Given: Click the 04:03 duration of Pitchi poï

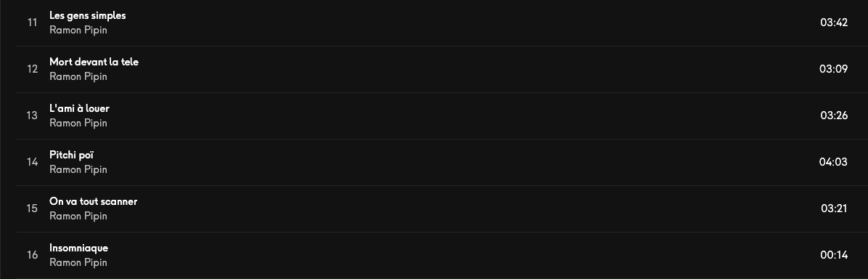Looking at the screenshot, I should pyautogui.click(x=833, y=162).
